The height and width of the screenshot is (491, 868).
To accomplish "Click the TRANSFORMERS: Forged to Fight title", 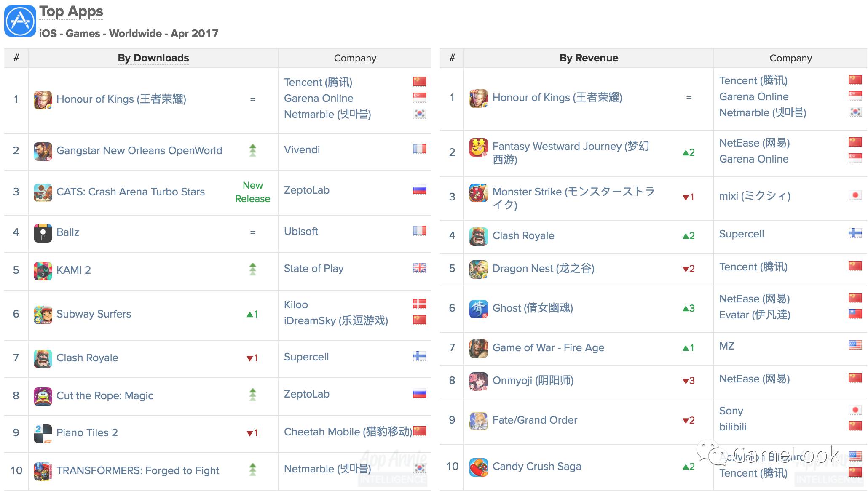I will point(138,471).
